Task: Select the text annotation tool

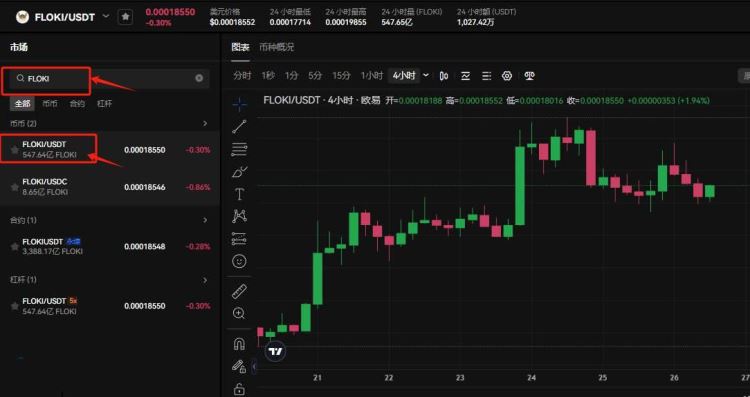Action: [239, 194]
